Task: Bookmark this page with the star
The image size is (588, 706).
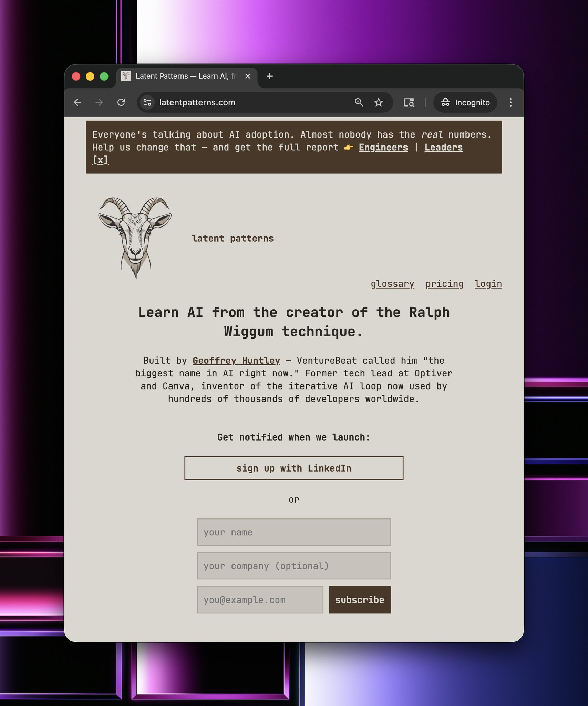Action: (379, 102)
